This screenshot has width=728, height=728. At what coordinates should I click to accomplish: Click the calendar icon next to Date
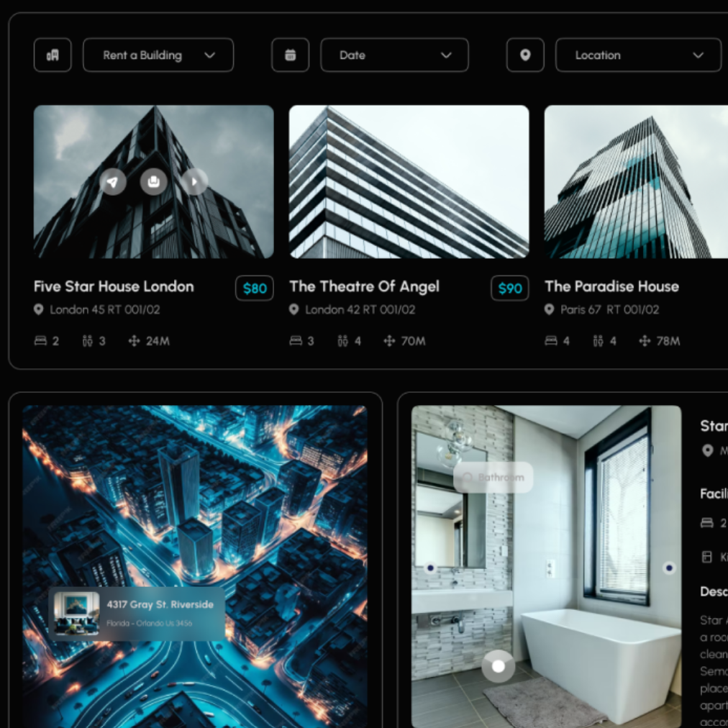(x=290, y=55)
